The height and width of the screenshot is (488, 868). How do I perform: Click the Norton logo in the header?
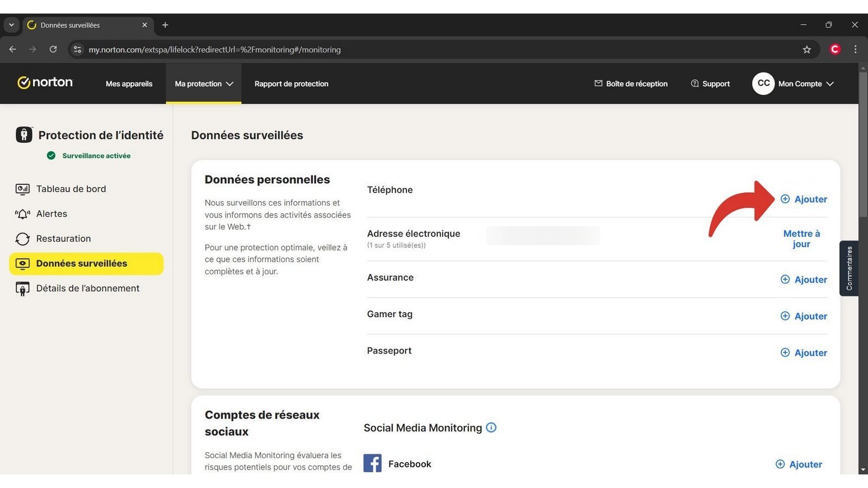pos(45,82)
